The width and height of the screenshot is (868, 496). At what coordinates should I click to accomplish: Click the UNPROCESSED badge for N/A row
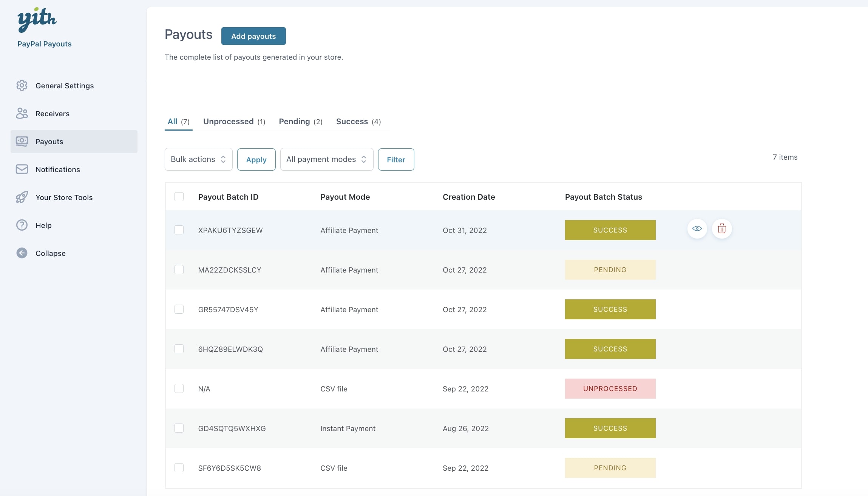click(610, 388)
